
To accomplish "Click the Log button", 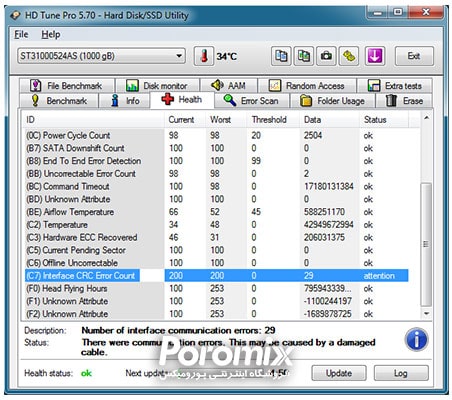I will (401, 373).
